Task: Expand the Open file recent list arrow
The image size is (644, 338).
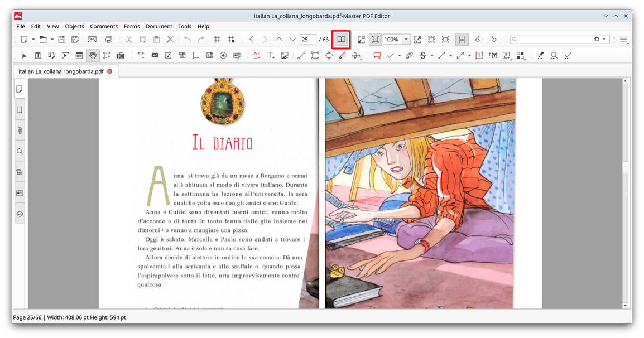Action: click(x=51, y=38)
